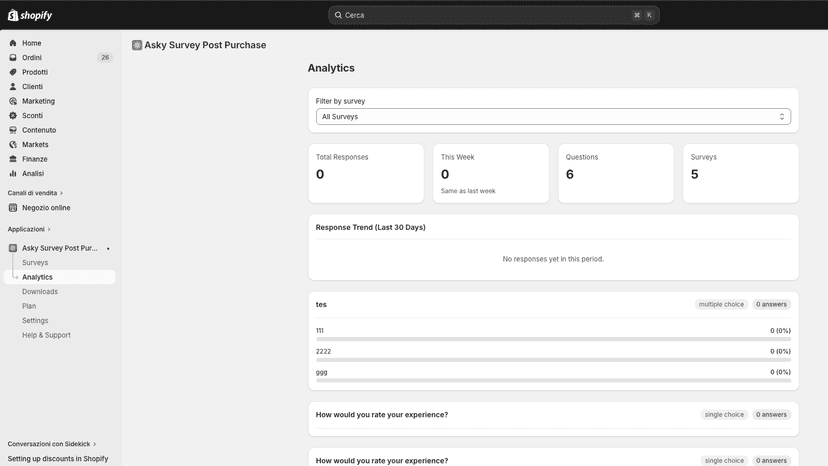Click the 'Same as last week' text
This screenshot has width=828, height=466.
[468, 191]
